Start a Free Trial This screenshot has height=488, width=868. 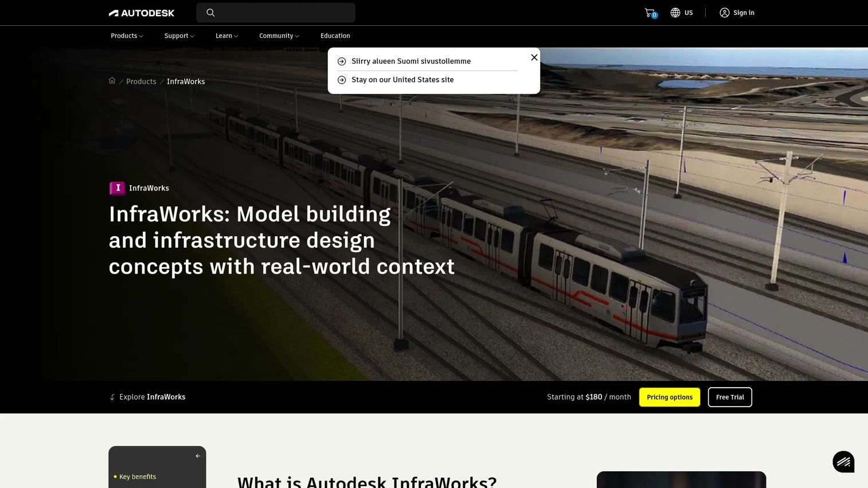coord(730,397)
